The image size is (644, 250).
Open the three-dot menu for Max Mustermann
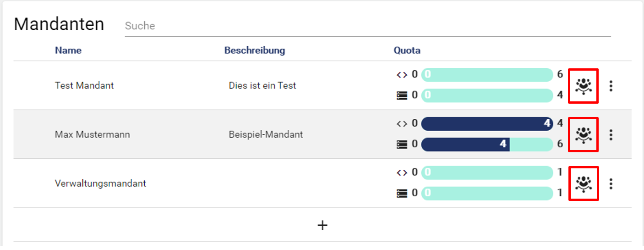pos(611,134)
